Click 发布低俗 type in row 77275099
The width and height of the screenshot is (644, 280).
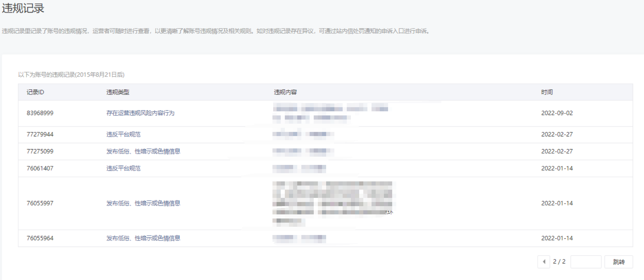[143, 151]
